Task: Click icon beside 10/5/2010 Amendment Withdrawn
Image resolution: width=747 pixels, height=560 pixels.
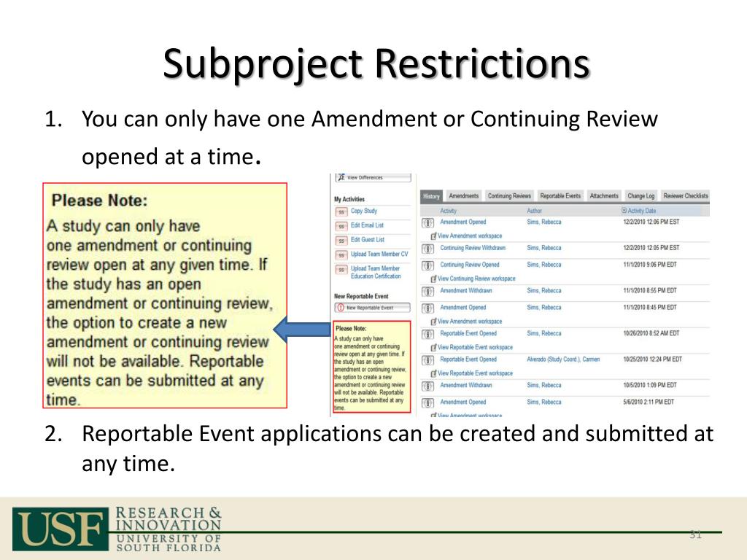Action: coord(427,386)
